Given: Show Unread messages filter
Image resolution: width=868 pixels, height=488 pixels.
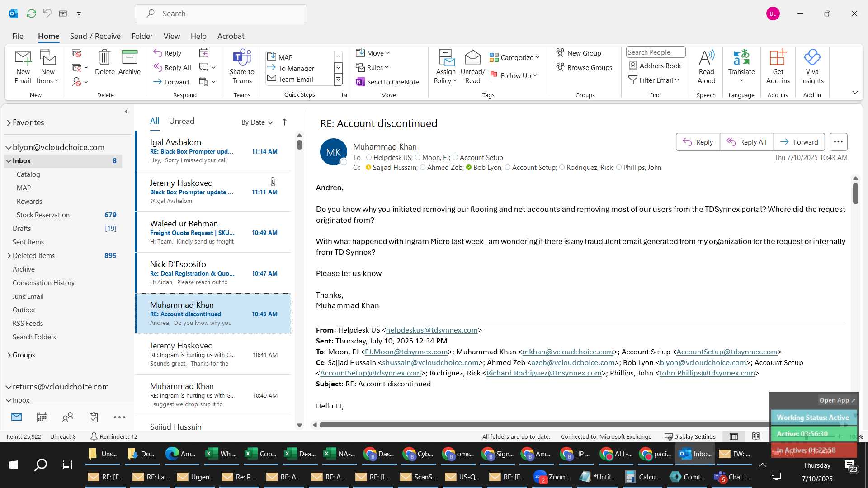Looking at the screenshot, I should click(x=182, y=121).
